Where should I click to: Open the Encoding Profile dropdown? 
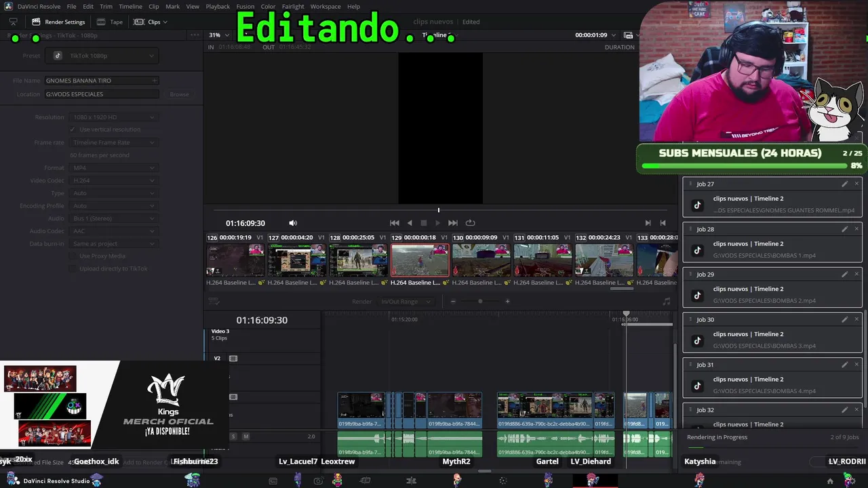click(x=113, y=206)
